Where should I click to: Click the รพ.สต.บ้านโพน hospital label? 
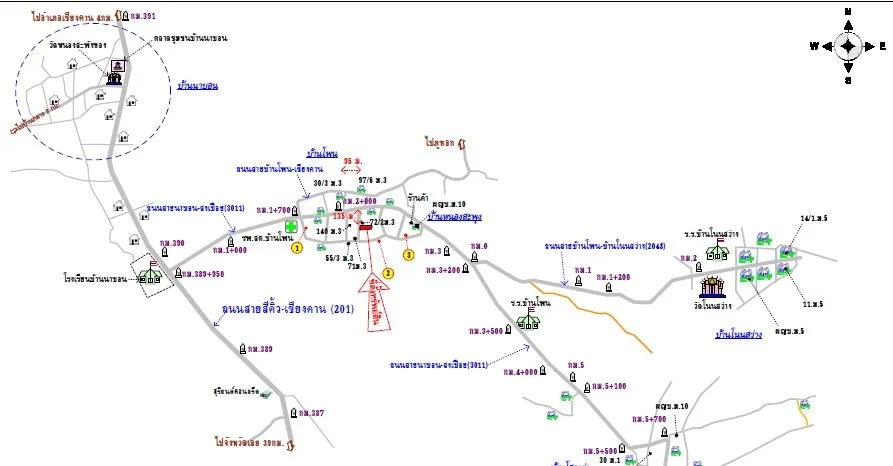(x=267, y=238)
